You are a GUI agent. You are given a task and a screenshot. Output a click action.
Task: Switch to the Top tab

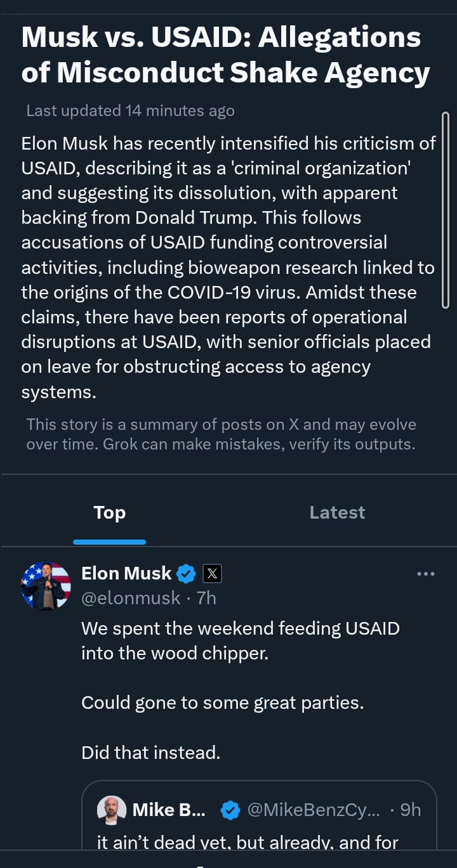coord(109,512)
